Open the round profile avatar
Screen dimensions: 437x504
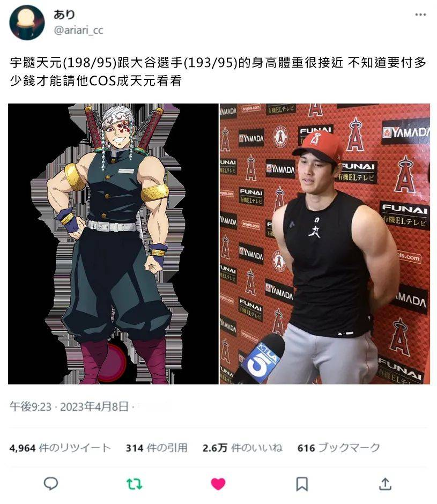pos(27,23)
